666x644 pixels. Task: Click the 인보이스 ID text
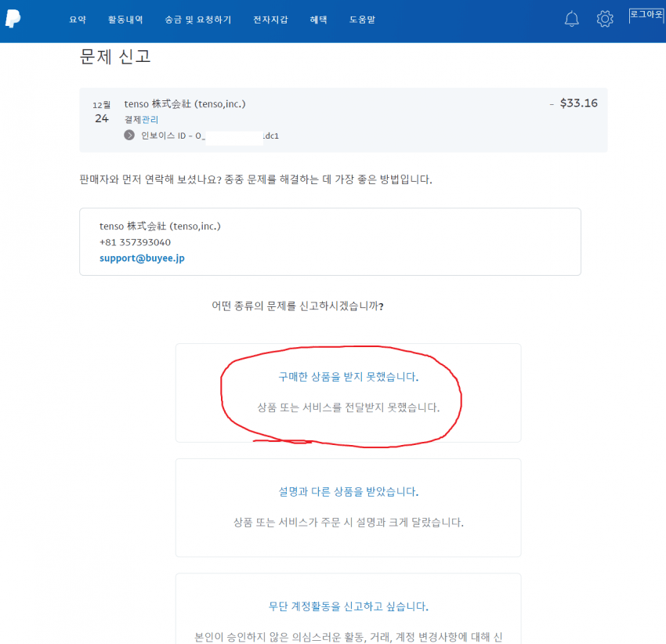point(210,136)
